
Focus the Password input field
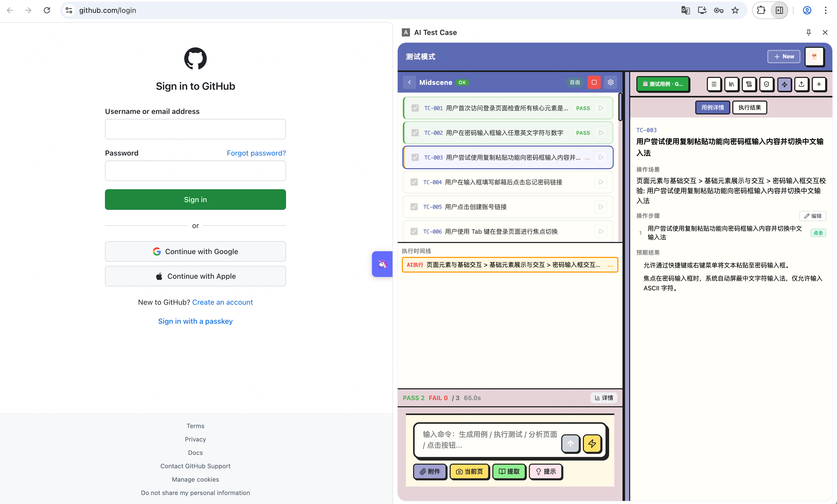pyautogui.click(x=195, y=171)
